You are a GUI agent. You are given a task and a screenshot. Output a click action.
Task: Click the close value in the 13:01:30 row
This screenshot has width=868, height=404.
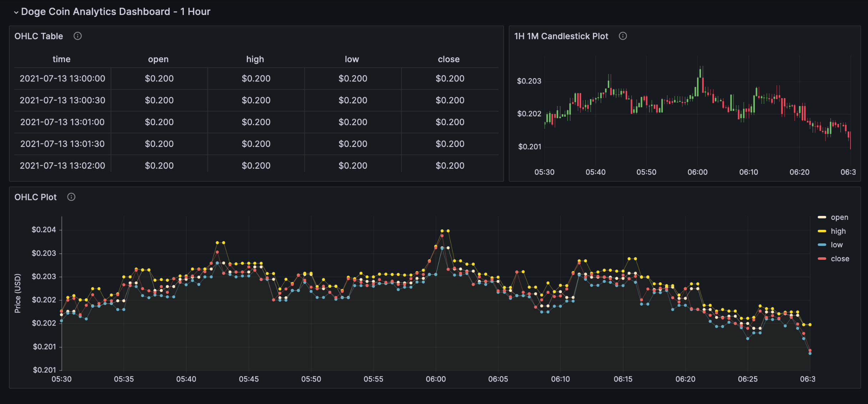pos(450,144)
